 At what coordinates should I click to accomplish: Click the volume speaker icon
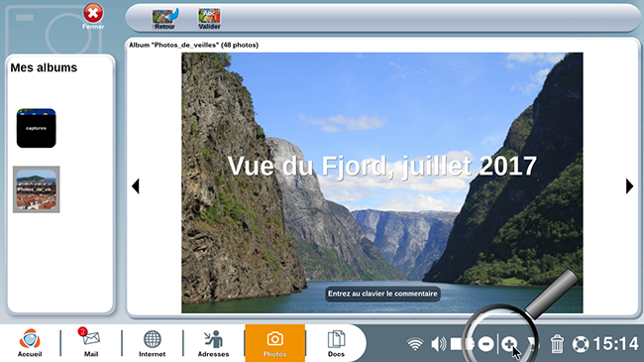(x=439, y=344)
